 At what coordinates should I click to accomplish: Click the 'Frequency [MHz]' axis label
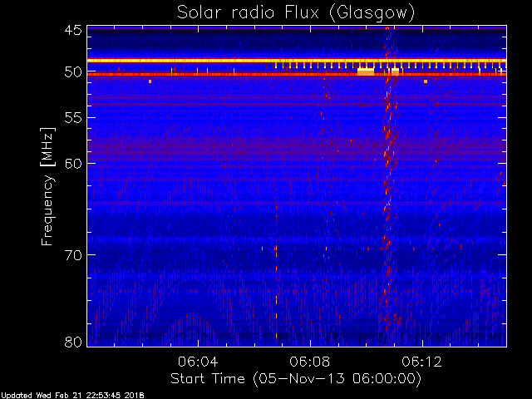click(47, 186)
